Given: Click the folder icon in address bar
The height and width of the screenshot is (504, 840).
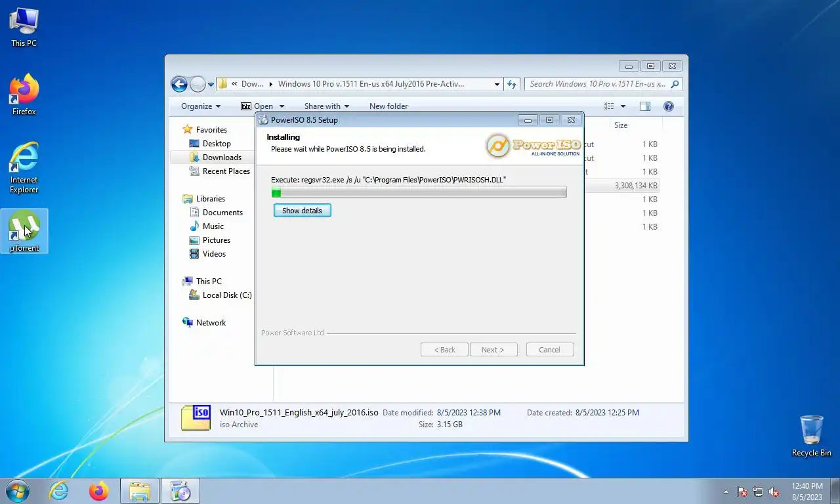Looking at the screenshot, I should coord(222,84).
